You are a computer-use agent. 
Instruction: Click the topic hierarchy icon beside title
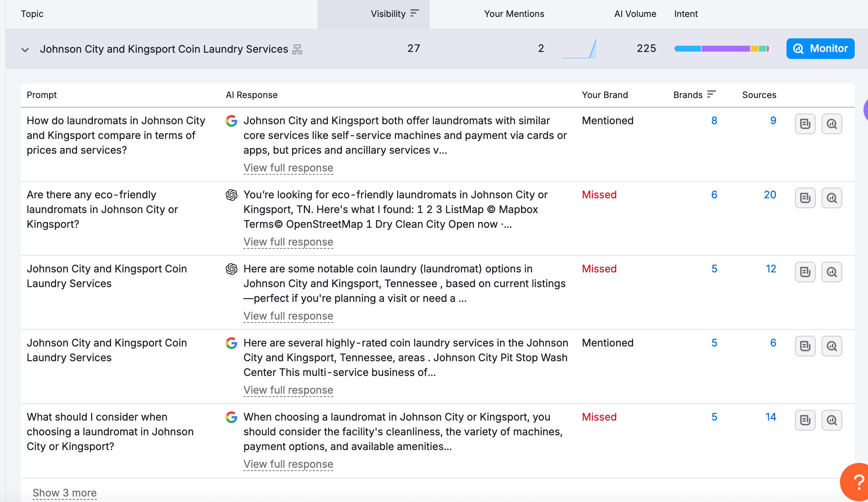297,49
